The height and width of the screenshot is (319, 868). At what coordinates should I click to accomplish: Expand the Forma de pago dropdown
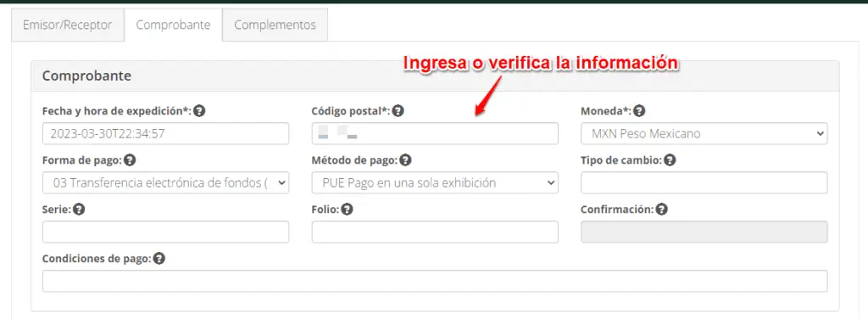[165, 182]
